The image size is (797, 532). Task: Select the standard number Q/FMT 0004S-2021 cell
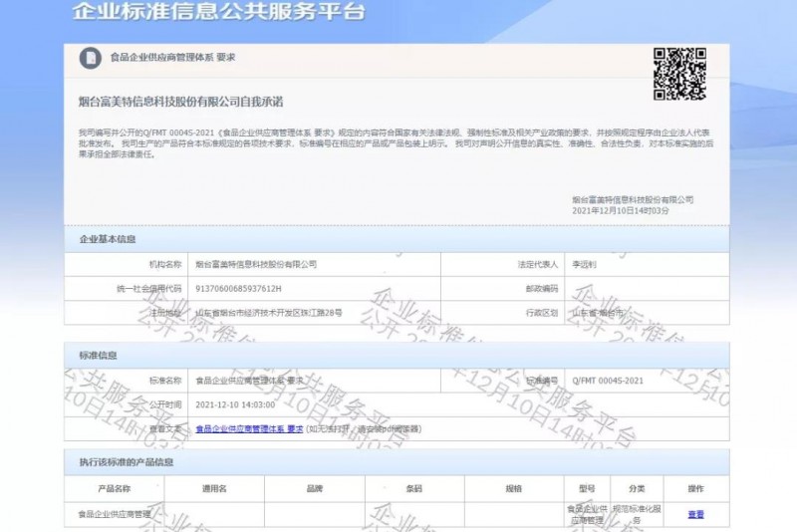647,381
